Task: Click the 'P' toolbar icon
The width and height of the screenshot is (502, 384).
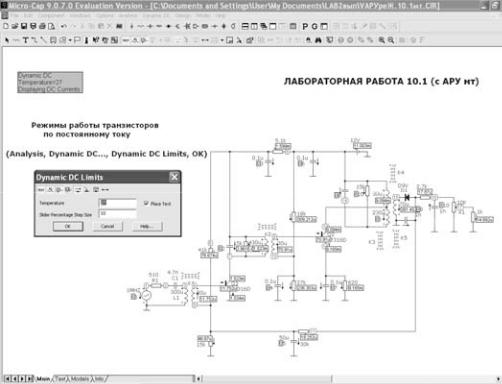Action: click(305, 26)
